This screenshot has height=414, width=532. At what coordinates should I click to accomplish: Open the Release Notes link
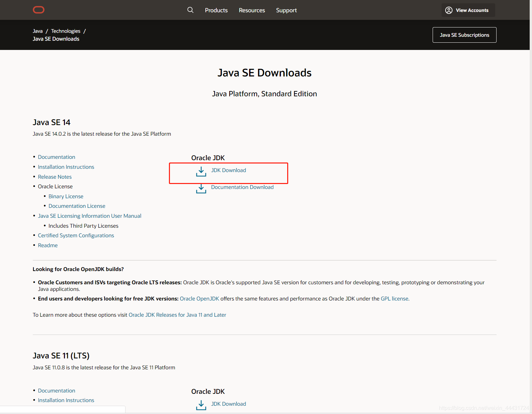coord(55,177)
